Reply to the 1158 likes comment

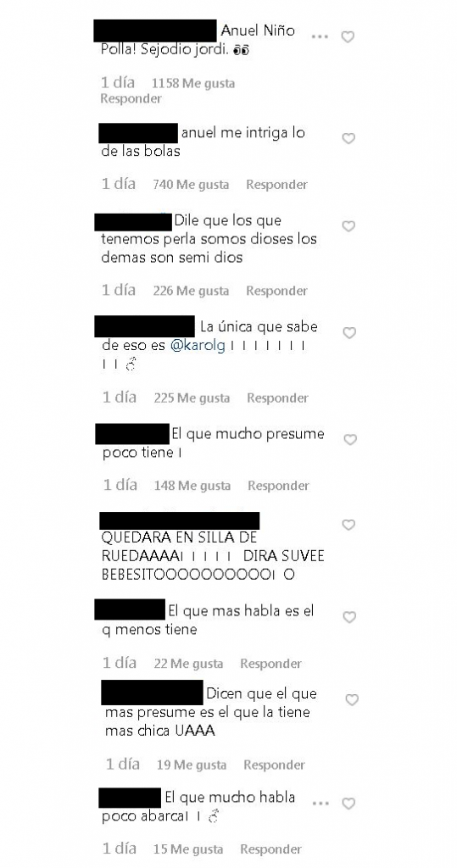(x=131, y=98)
